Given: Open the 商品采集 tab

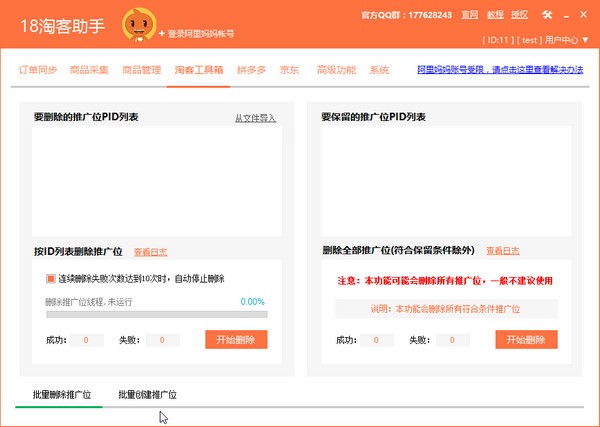Looking at the screenshot, I should pyautogui.click(x=89, y=70).
